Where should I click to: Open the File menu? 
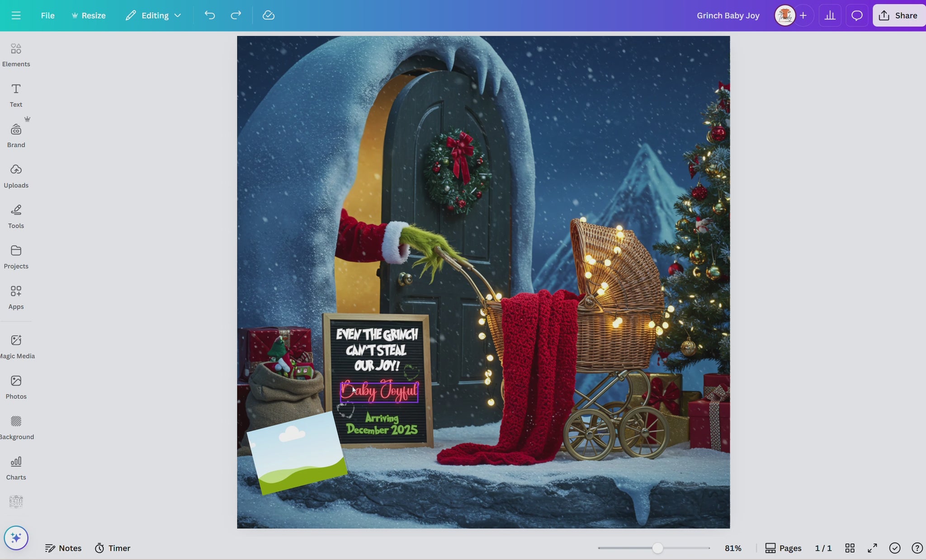click(47, 15)
